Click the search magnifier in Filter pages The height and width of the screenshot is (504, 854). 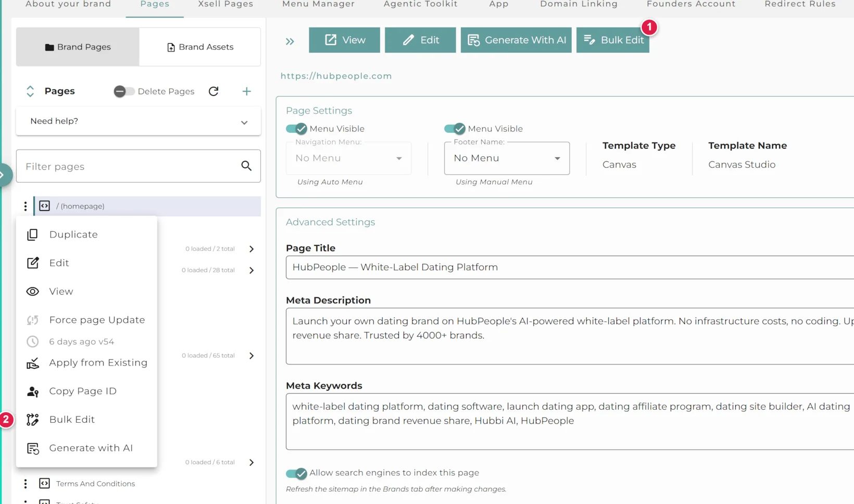246,166
